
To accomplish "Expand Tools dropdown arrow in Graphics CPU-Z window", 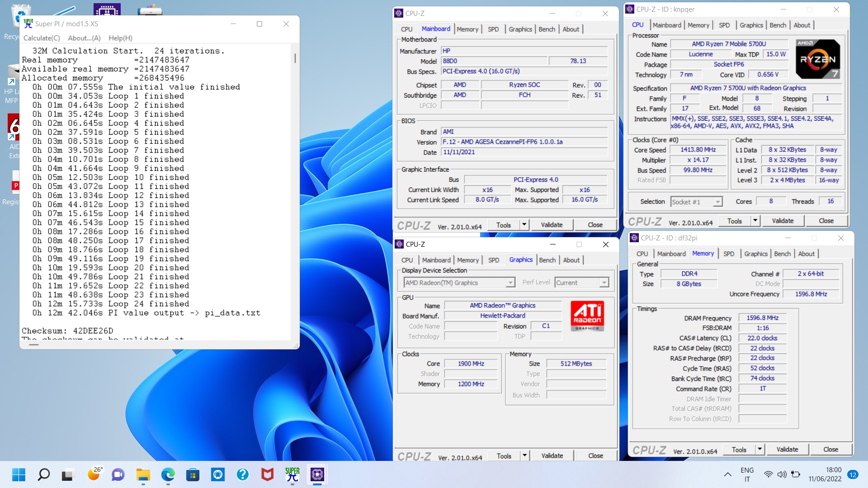I will click(525, 456).
